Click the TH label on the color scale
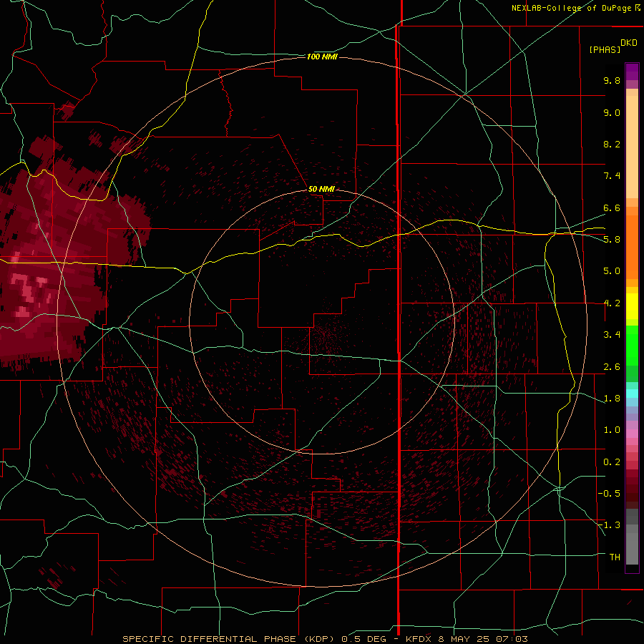644x644 pixels. coord(615,557)
